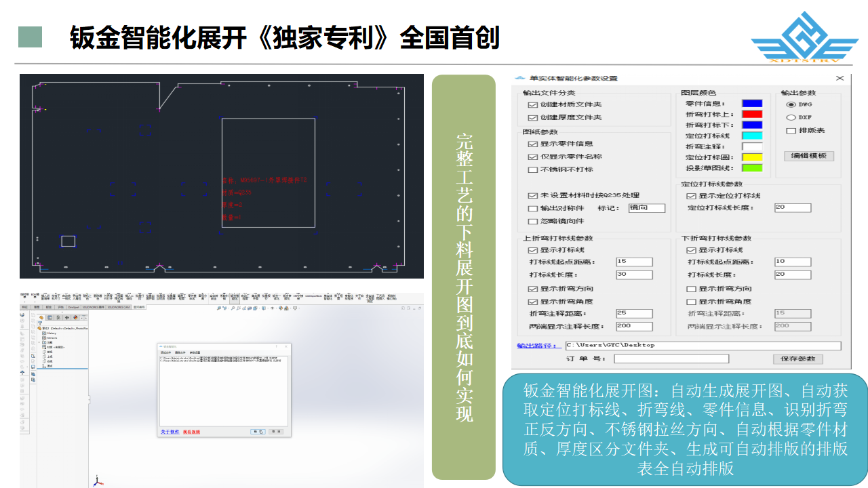
Task: Click the Sensors icon in feature tree
Action: pos(44,338)
